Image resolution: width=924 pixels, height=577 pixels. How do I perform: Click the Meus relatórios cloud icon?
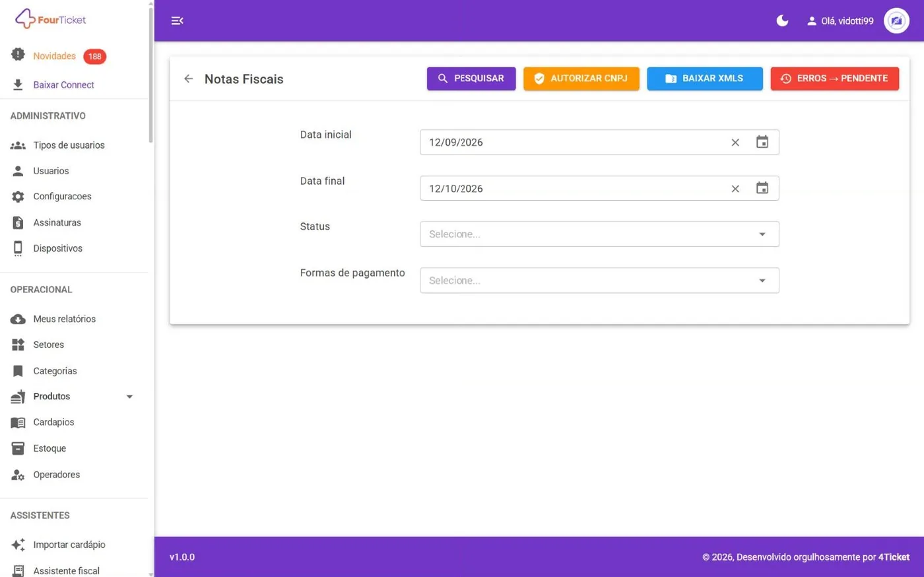point(18,319)
